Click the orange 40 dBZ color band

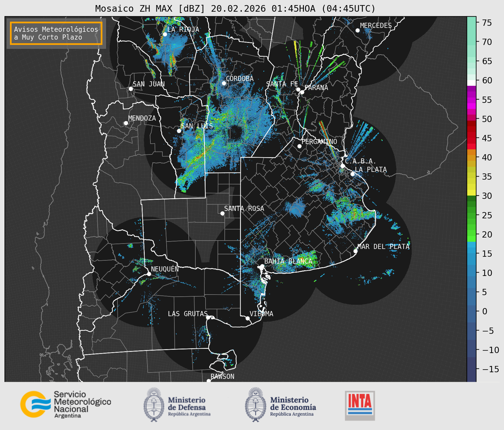tap(471, 158)
